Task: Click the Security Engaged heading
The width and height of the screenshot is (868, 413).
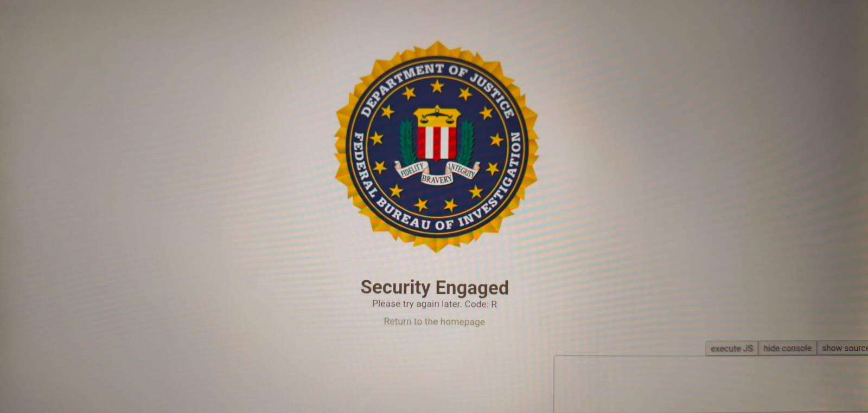Action: click(x=435, y=287)
